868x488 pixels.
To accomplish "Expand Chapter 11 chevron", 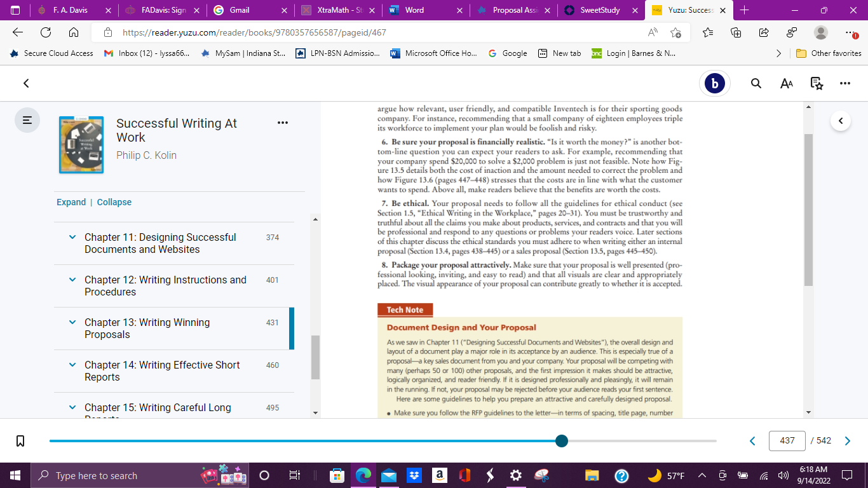I will [72, 237].
